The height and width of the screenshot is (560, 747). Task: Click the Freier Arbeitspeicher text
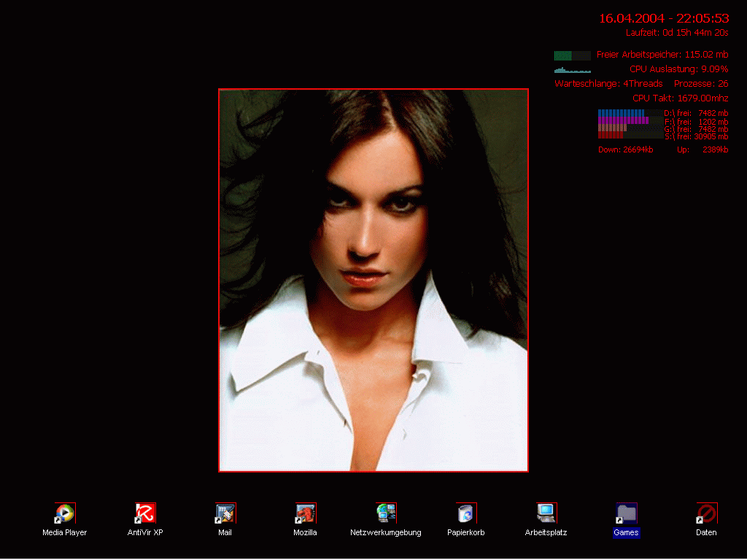click(x=662, y=55)
